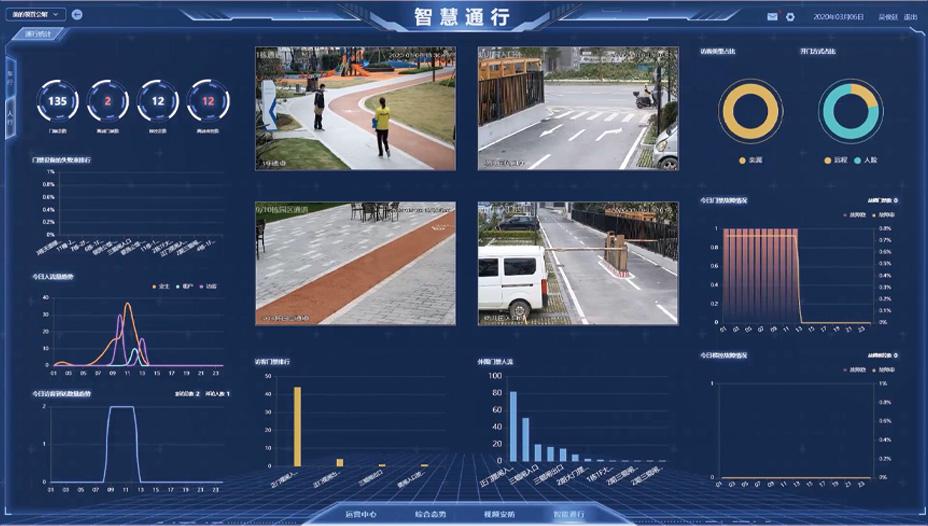Open settings via the gear icon
The image size is (928, 526).
[x=790, y=17]
